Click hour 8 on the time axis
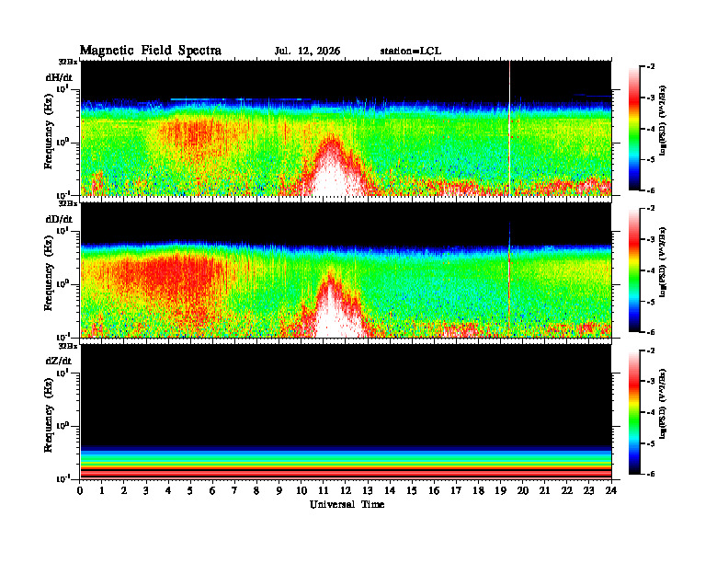Viewport: 728px width, 563px height. 257,490
